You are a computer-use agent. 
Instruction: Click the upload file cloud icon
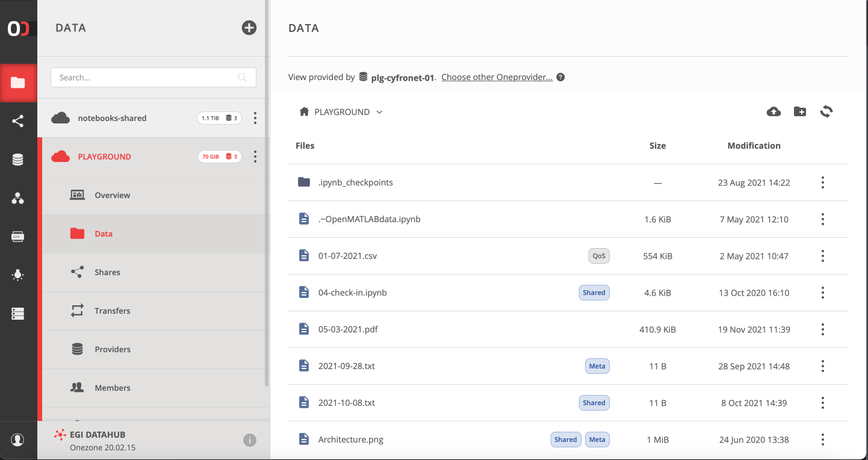[x=773, y=112]
